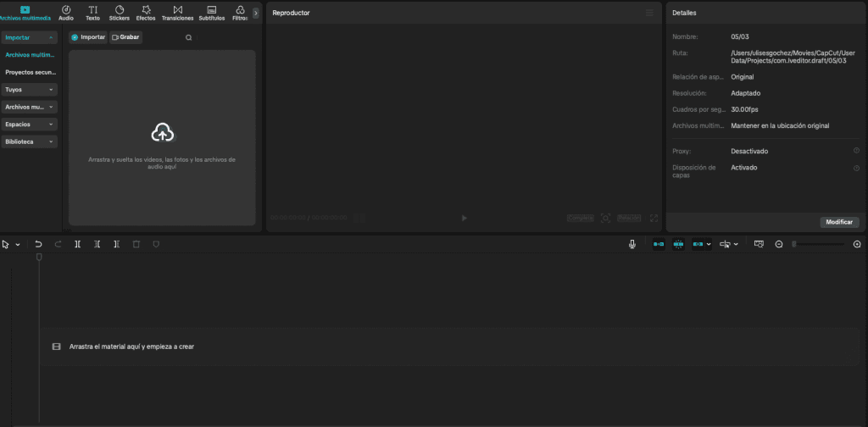Zoom out the timeline with minus
Screen dimensions: 868x427
point(779,244)
